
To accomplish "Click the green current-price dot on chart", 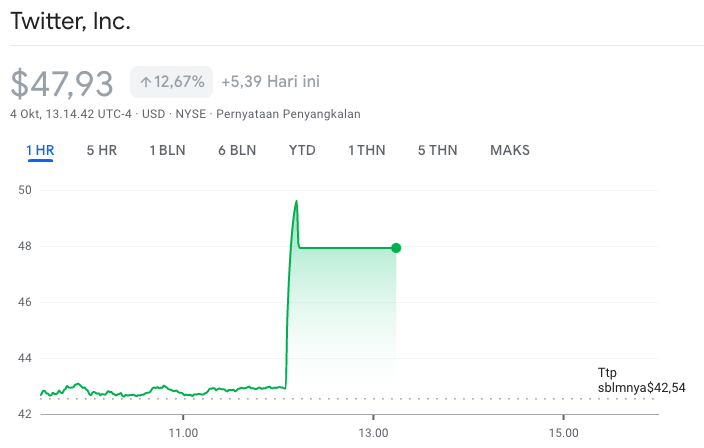I will (x=396, y=248).
